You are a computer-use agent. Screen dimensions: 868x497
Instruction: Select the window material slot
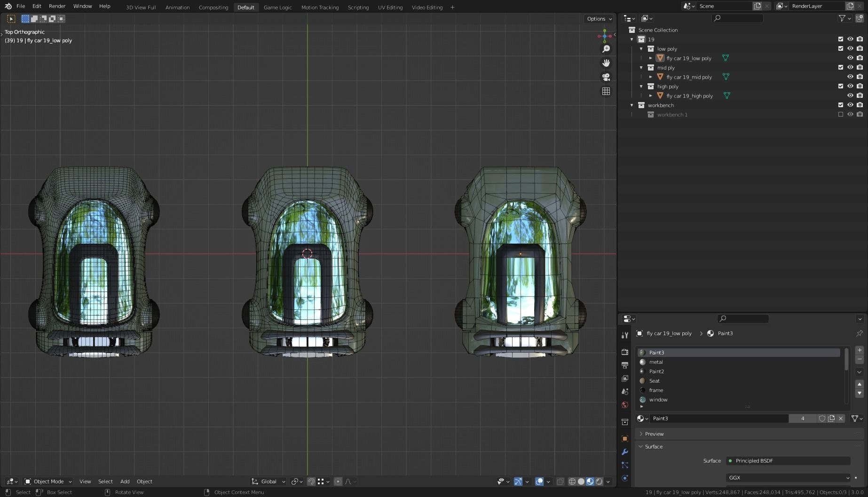point(658,400)
